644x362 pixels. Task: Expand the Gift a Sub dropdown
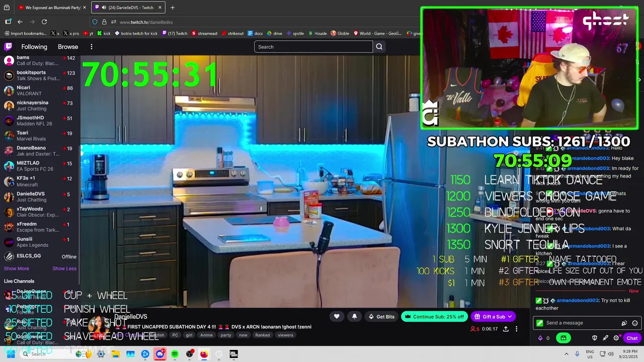pyautogui.click(x=510, y=316)
